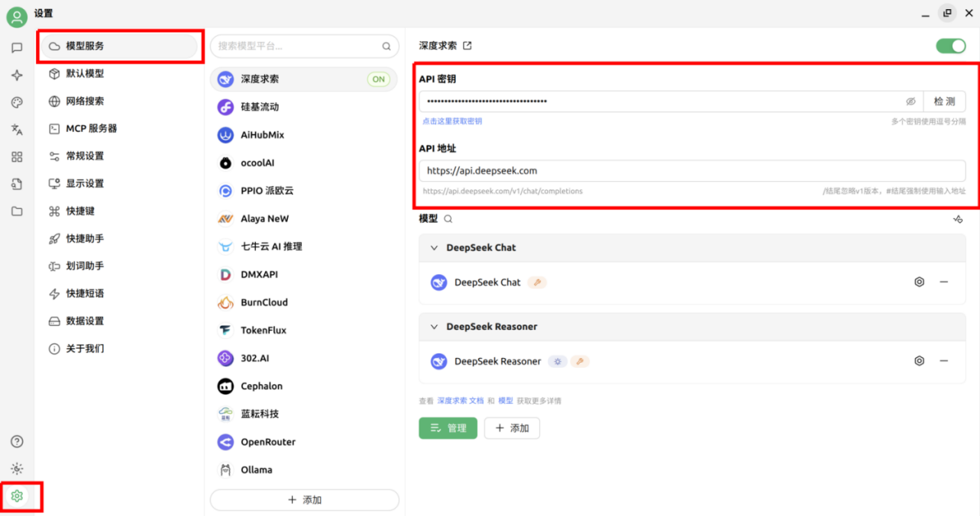Screen dimensions: 980x516
Task: Click the DeepSeek Reasoner tool tag icon
Action: 580,362
